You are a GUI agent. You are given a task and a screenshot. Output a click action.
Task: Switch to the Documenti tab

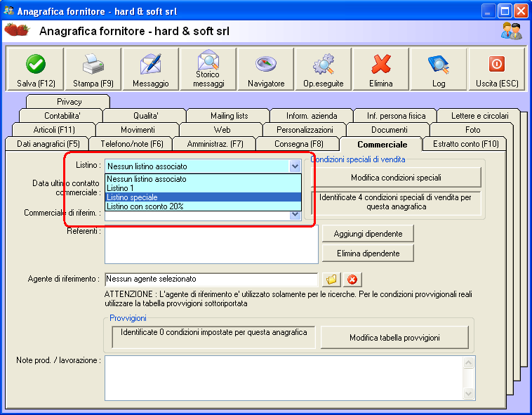(389, 130)
